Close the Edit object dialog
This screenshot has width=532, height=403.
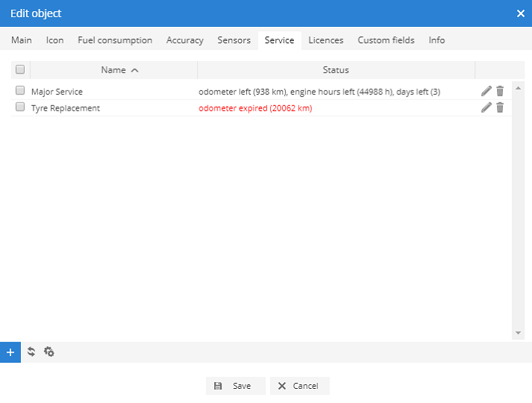(520, 13)
